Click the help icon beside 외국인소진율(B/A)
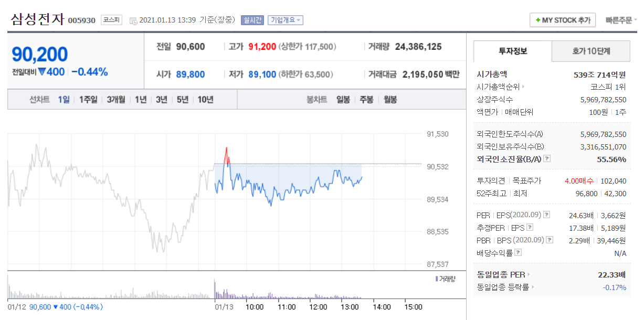644x320 pixels. click(x=547, y=158)
